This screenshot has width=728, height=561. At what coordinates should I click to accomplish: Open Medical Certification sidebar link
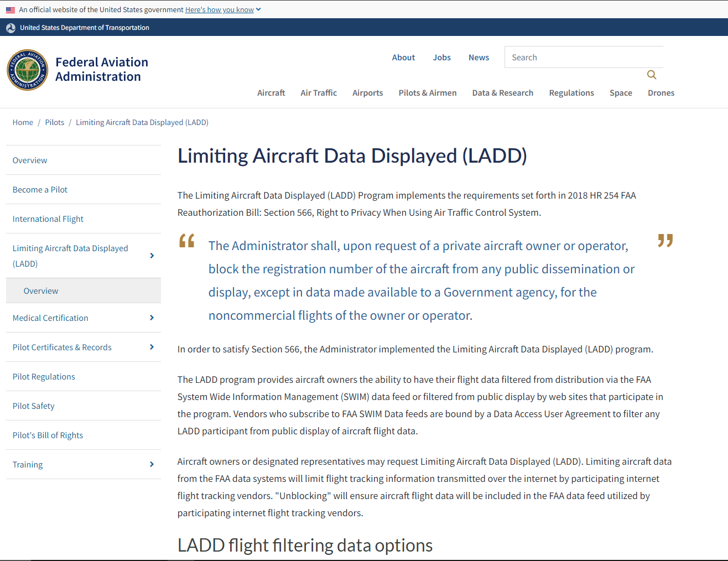[x=50, y=318]
